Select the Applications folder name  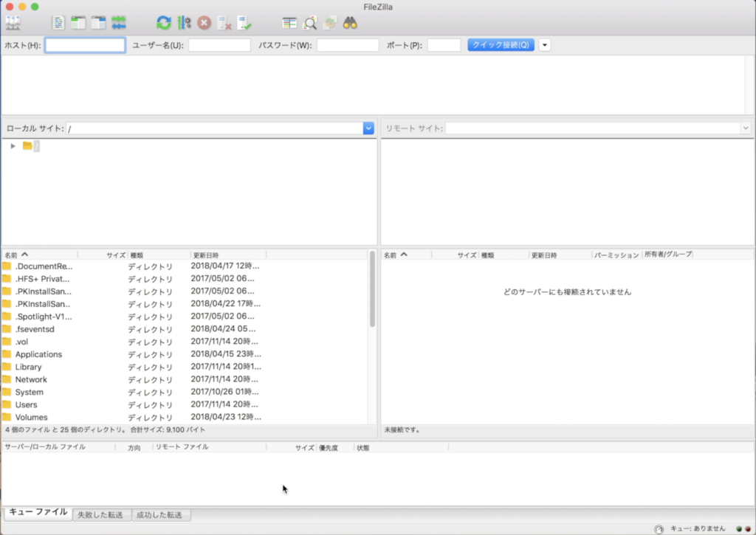[38, 354]
